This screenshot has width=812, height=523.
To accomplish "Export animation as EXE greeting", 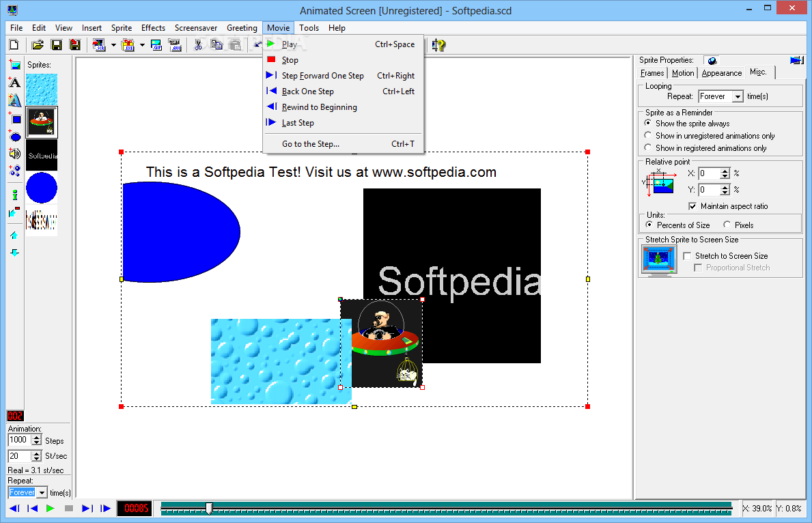I will tap(128, 45).
